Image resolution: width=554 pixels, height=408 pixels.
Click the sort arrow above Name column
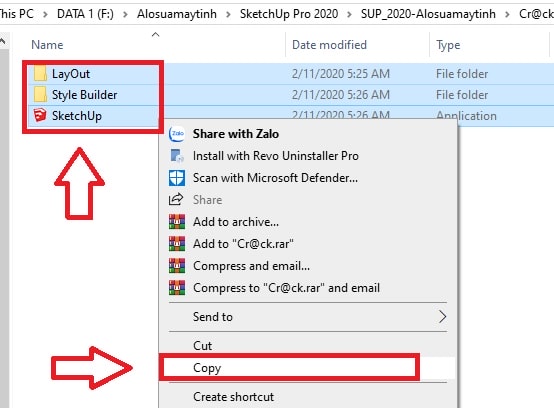coord(155,35)
